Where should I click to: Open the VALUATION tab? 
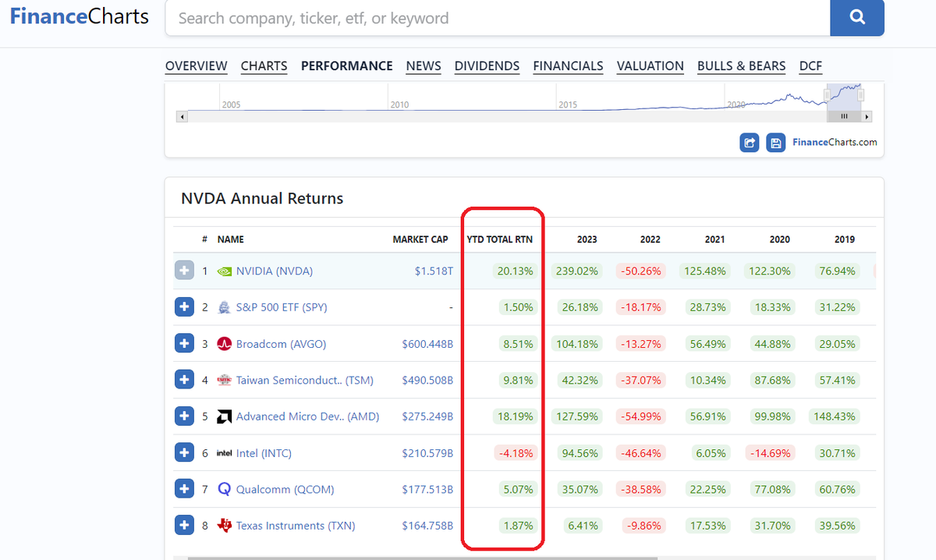[651, 66]
